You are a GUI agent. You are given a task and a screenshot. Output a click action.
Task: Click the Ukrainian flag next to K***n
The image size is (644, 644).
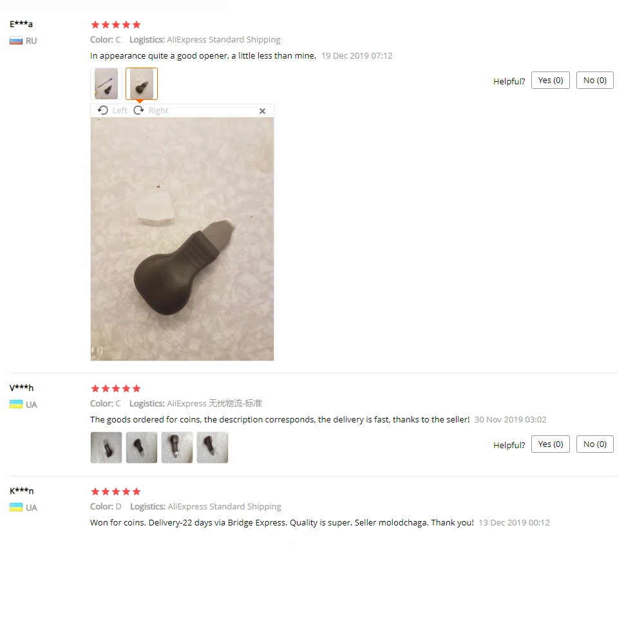tap(16, 507)
